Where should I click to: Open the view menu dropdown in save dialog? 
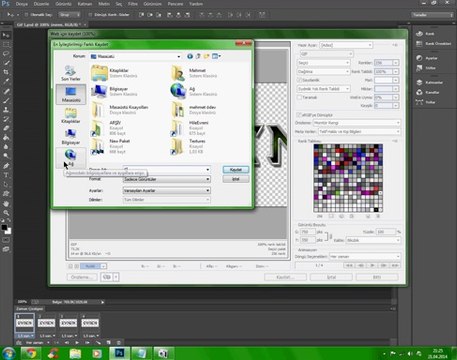click(x=216, y=56)
